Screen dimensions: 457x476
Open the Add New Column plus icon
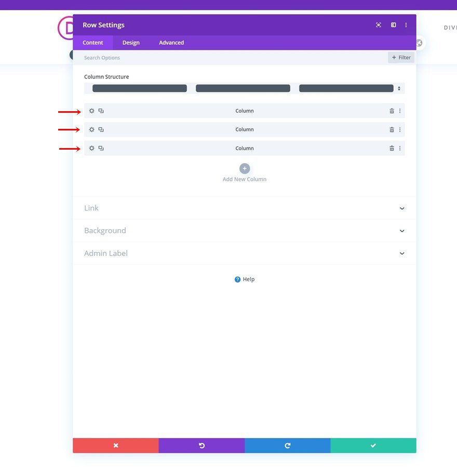pos(244,168)
